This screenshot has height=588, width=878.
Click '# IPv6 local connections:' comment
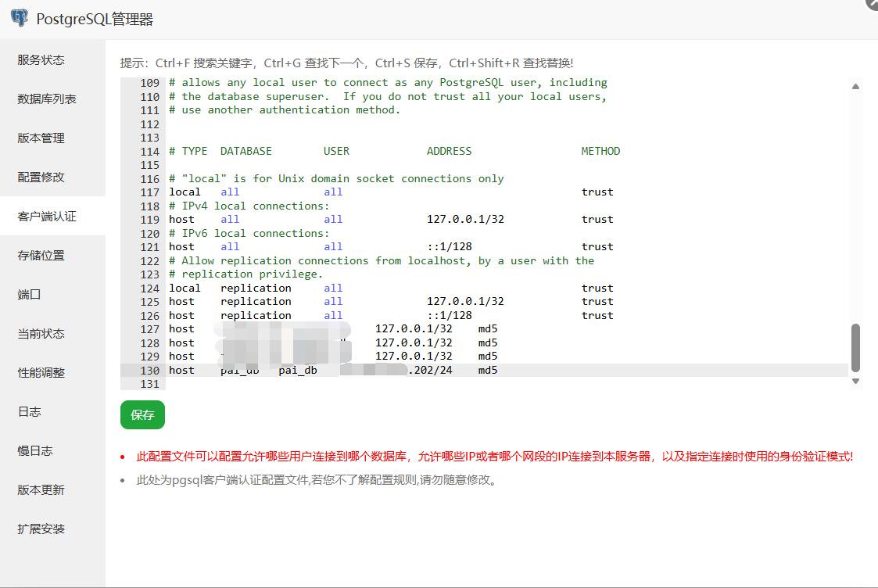pos(249,234)
